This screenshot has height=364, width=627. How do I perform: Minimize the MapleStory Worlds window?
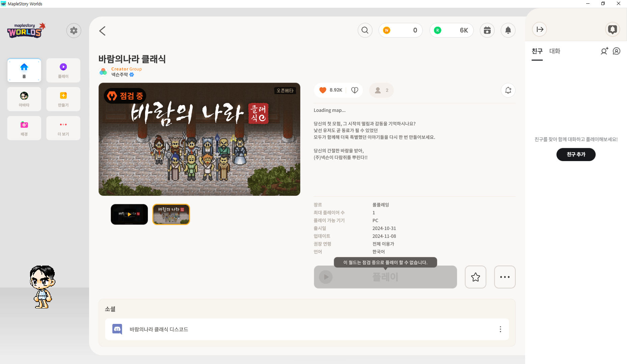click(588, 4)
